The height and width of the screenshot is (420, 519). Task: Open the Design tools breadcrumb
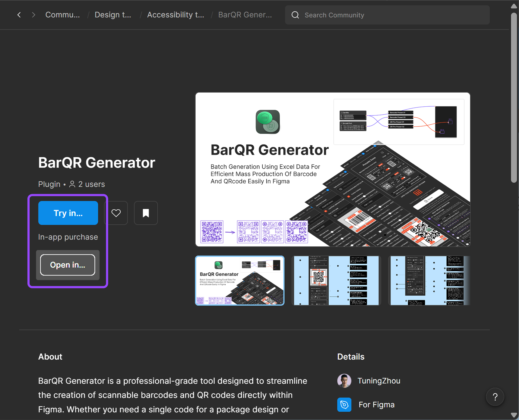click(x=113, y=15)
